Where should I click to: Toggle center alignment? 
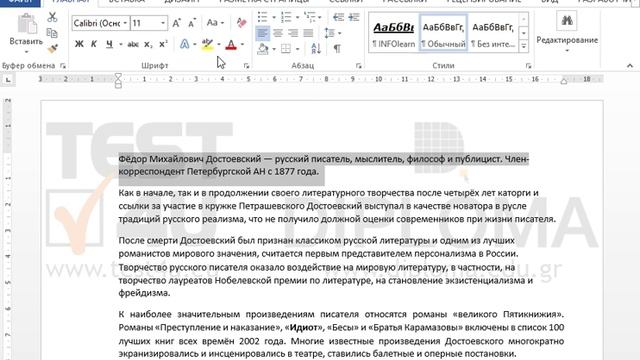(x=278, y=33)
